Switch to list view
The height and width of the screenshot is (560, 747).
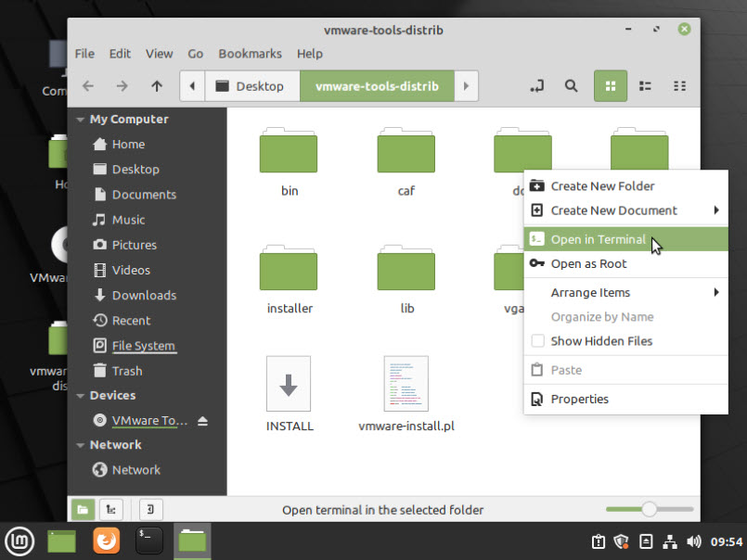(x=645, y=86)
